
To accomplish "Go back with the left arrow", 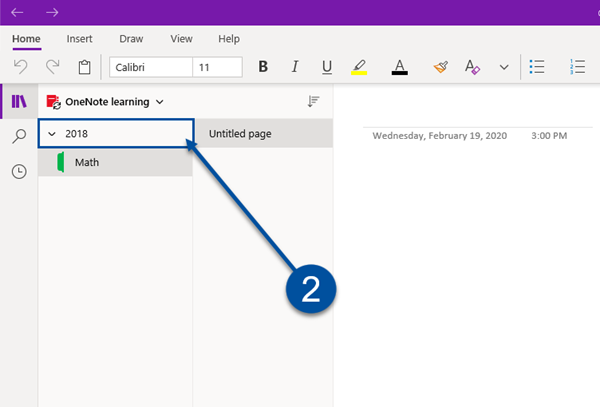I will click(x=17, y=13).
